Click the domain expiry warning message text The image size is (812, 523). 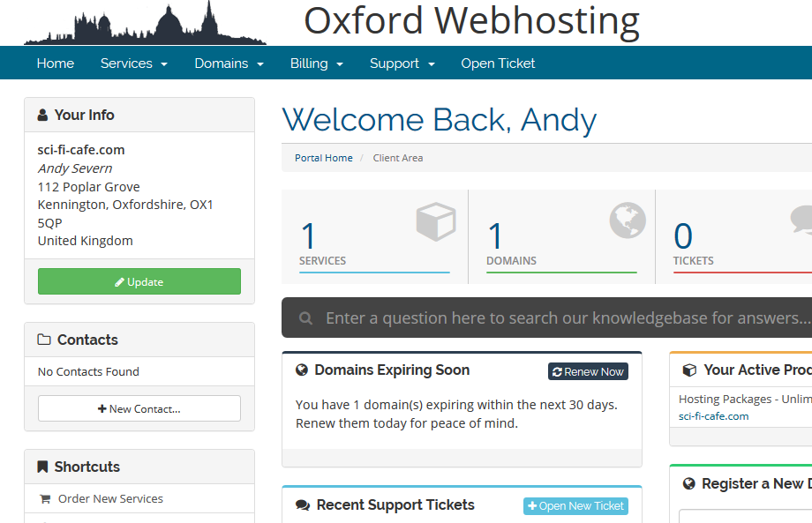click(x=457, y=414)
